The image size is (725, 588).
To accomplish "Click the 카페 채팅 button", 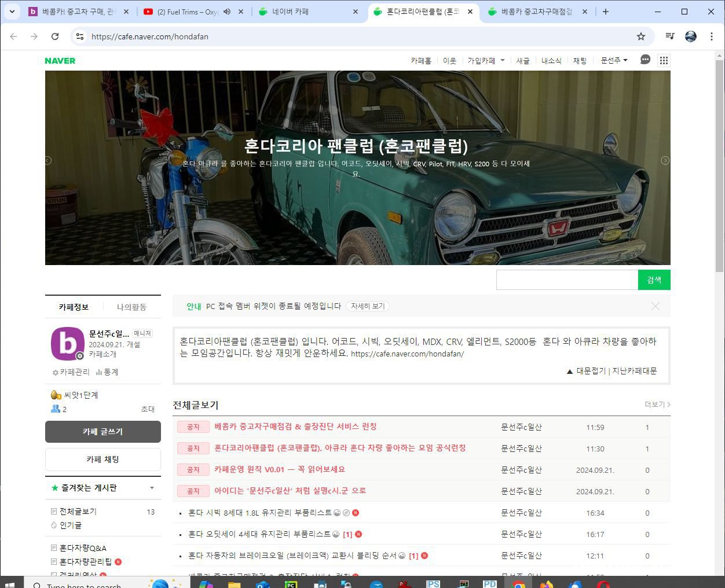I will [103, 460].
